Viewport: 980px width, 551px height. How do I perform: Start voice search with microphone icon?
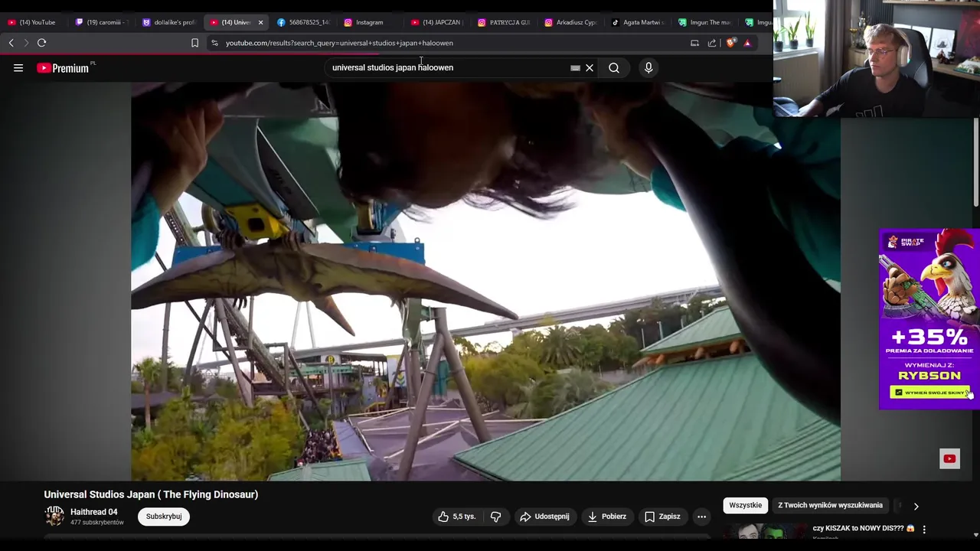(648, 68)
